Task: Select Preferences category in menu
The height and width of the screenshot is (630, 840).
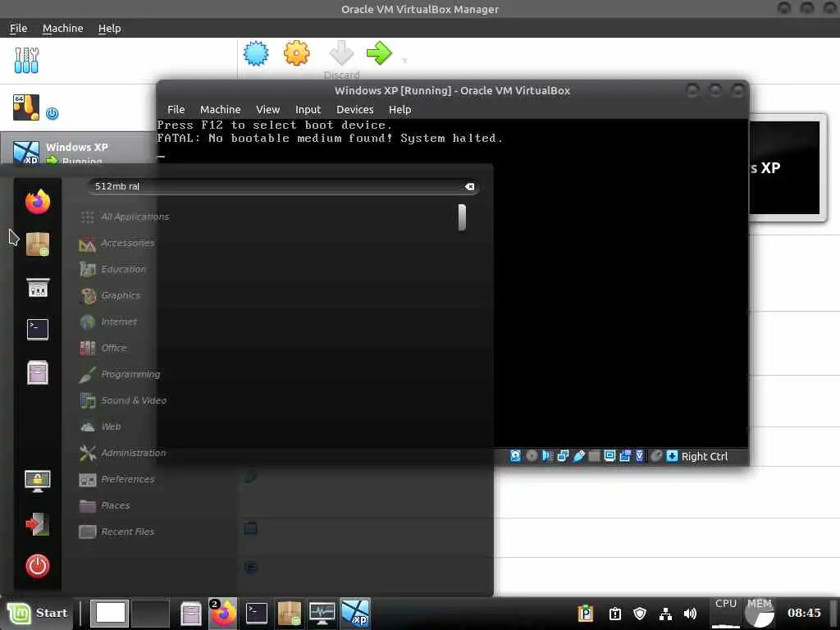Action: pyautogui.click(x=116, y=479)
